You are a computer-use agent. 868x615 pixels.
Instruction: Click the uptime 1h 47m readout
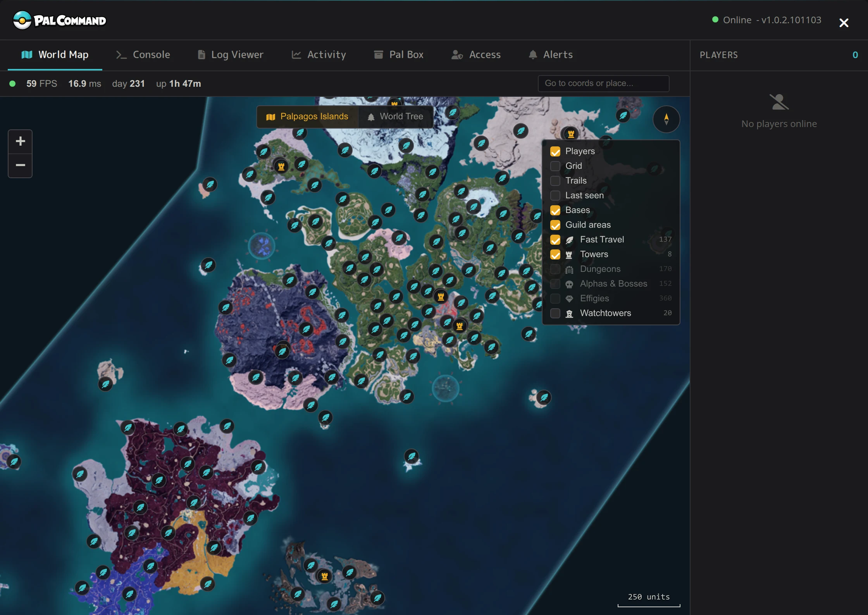coord(179,84)
